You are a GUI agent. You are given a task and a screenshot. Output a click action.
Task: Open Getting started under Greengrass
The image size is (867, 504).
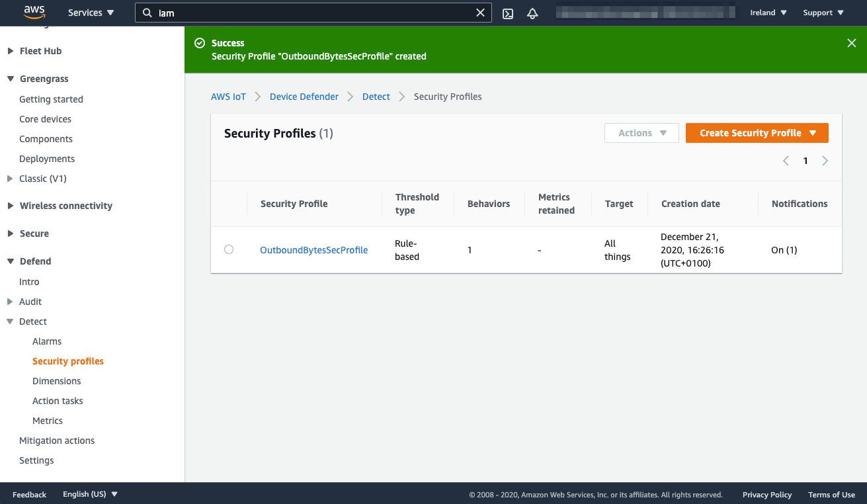pos(51,99)
